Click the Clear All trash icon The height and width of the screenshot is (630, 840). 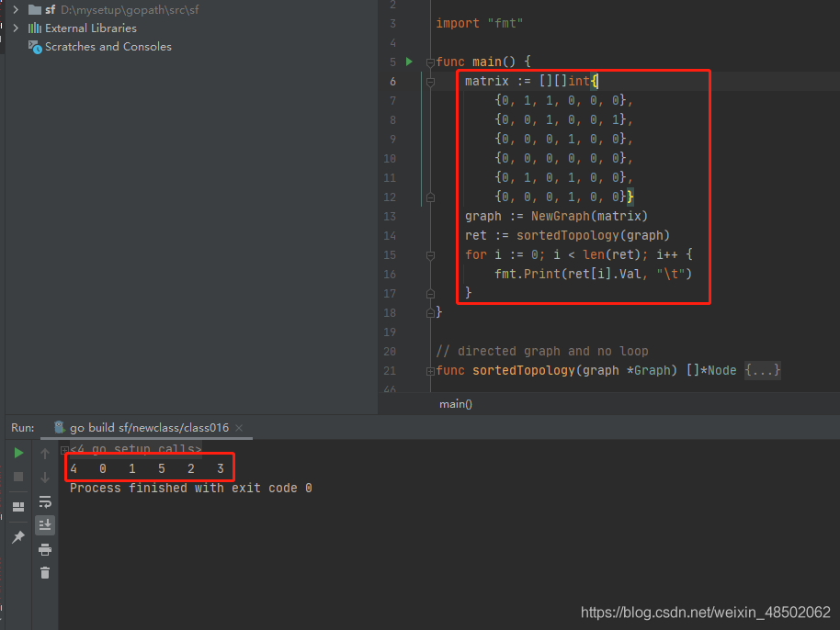point(45,573)
